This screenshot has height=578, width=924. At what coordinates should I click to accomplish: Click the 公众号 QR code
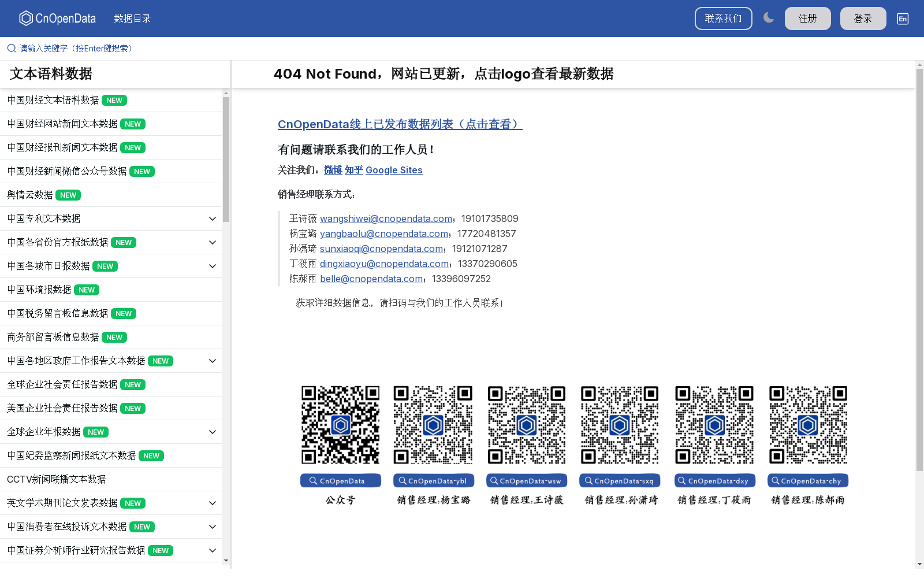point(341,425)
